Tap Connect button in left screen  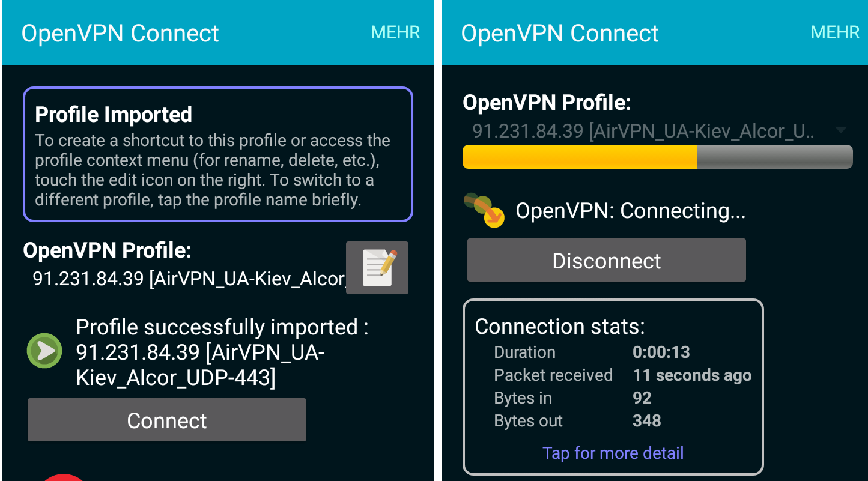coord(167,420)
